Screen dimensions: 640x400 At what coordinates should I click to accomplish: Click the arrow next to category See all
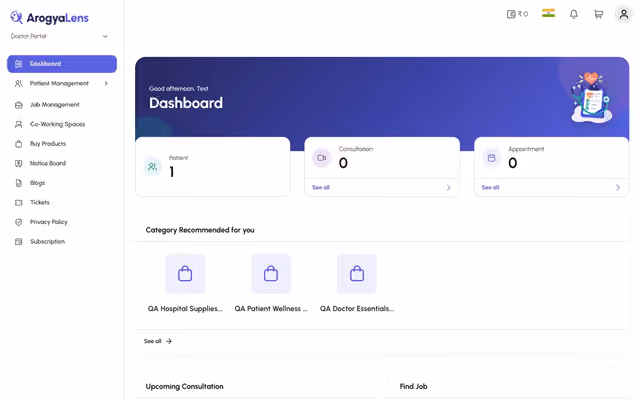click(x=169, y=341)
